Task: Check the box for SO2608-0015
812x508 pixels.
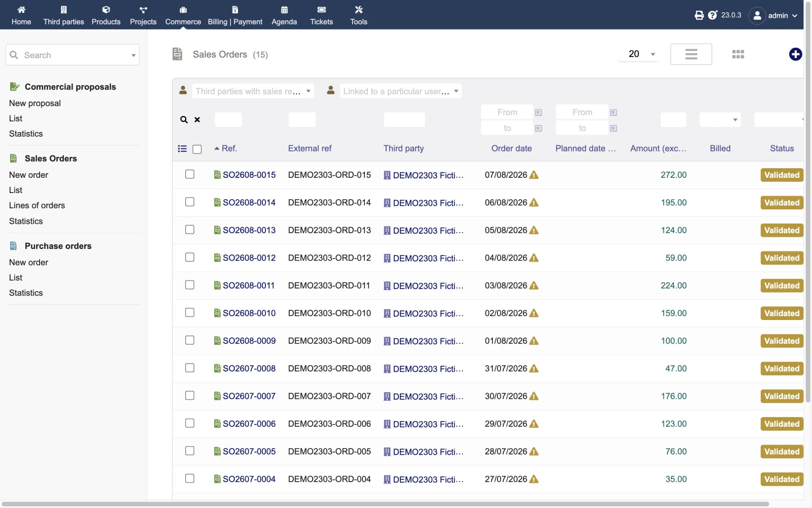Action: 190,174
